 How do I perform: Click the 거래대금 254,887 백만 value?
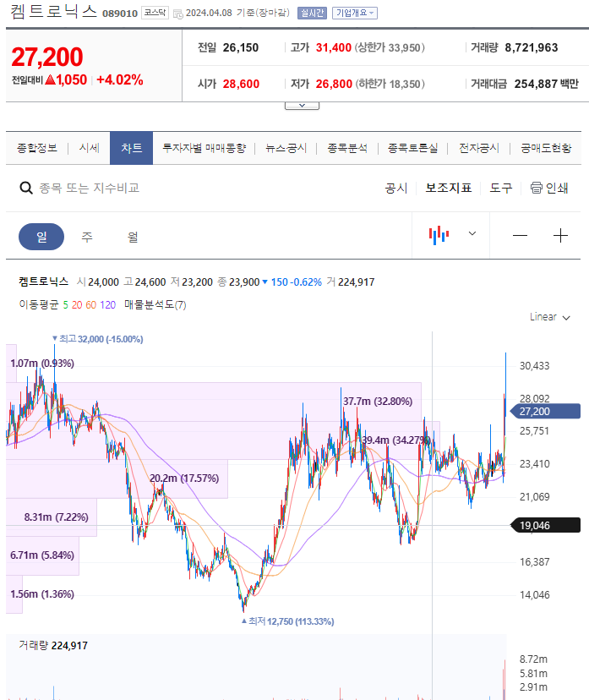point(546,84)
